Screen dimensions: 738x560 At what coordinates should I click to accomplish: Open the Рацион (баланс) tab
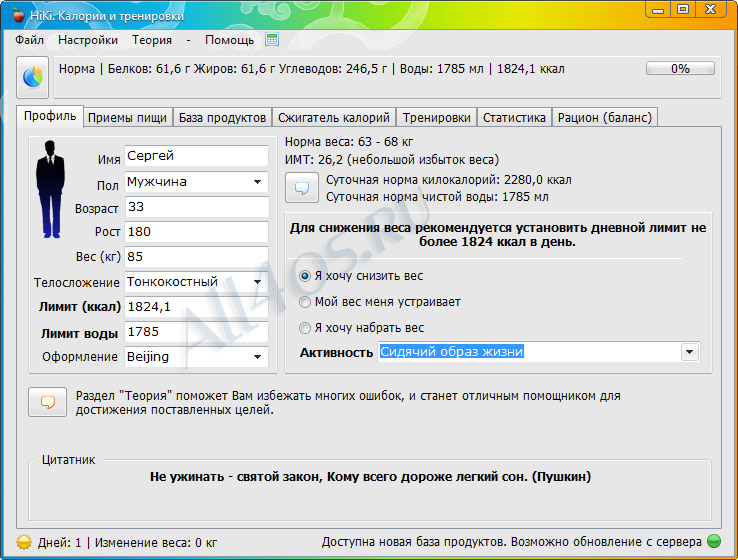[x=605, y=118]
